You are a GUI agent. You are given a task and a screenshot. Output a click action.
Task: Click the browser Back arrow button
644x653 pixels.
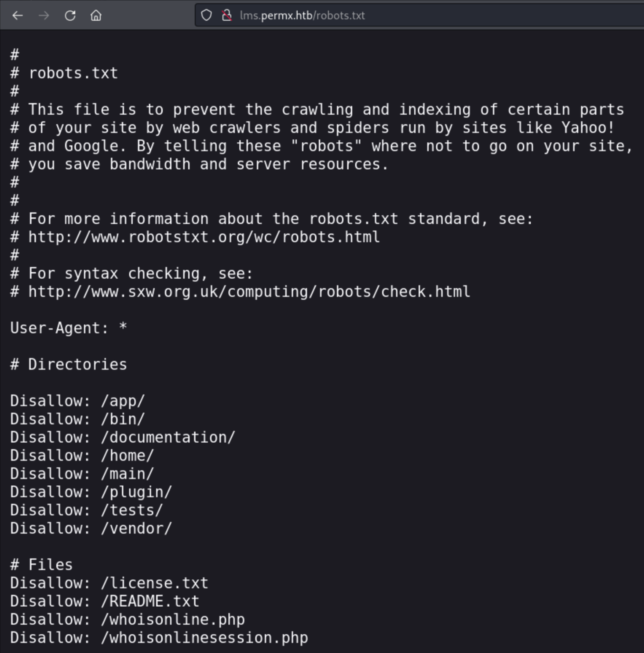18,15
